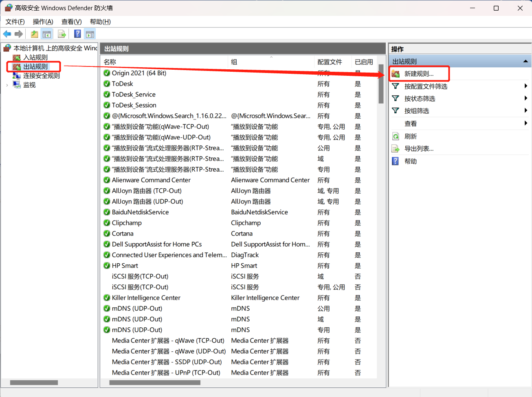Click the funnel icon for 按状态筛选

[396, 98]
